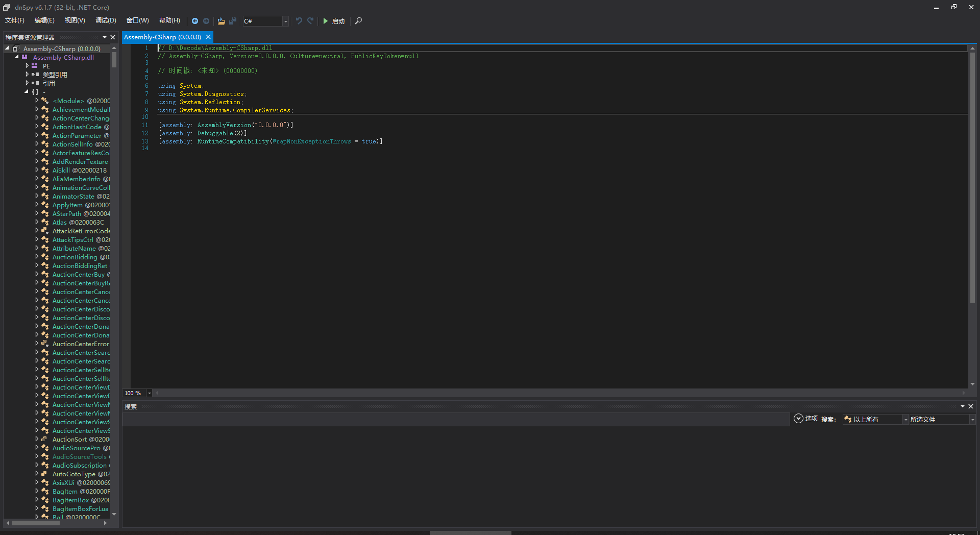Open the 搜索 panel options arrow
The width and height of the screenshot is (980, 535).
pos(963,406)
